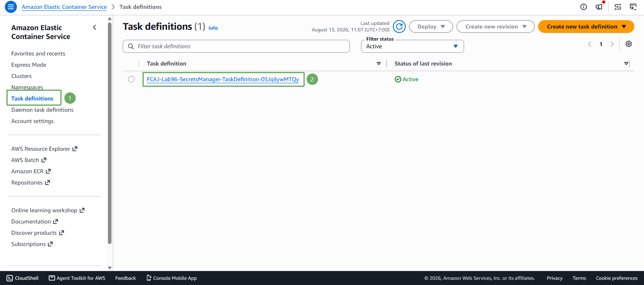
Task: Open the AWS services hamburger menu
Action: [x=11, y=7]
